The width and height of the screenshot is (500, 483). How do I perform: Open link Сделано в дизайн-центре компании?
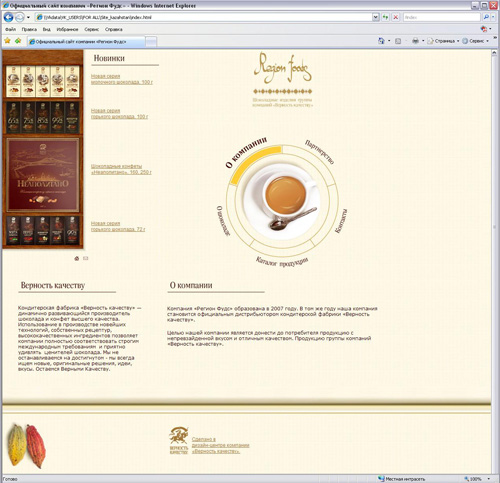click(x=220, y=445)
